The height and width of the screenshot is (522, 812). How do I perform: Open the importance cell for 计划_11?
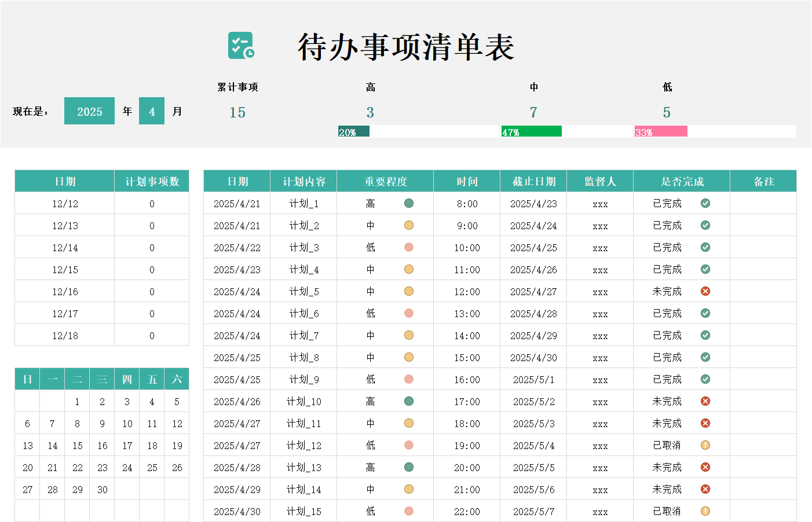coord(385,423)
